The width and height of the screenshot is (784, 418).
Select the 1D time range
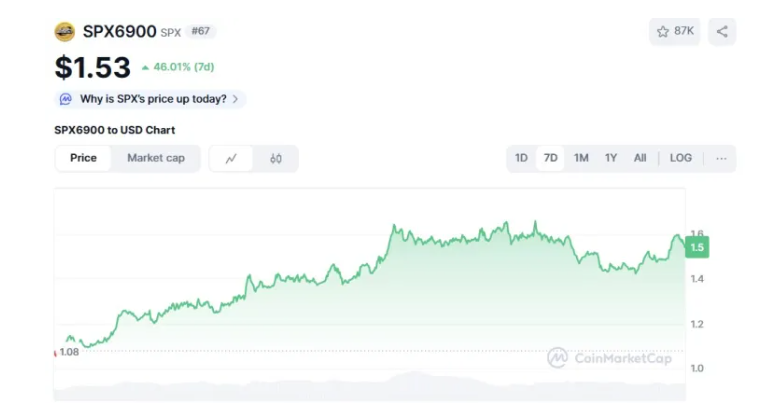(521, 158)
